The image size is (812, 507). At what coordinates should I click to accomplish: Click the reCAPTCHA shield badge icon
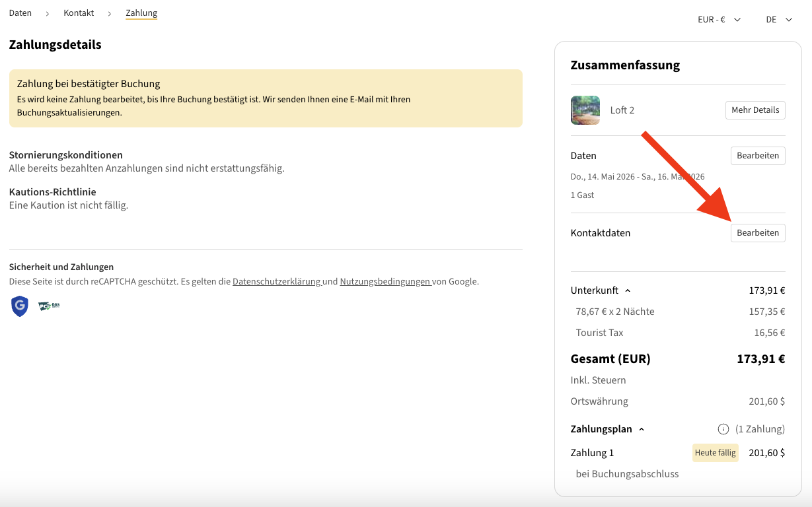click(x=20, y=306)
